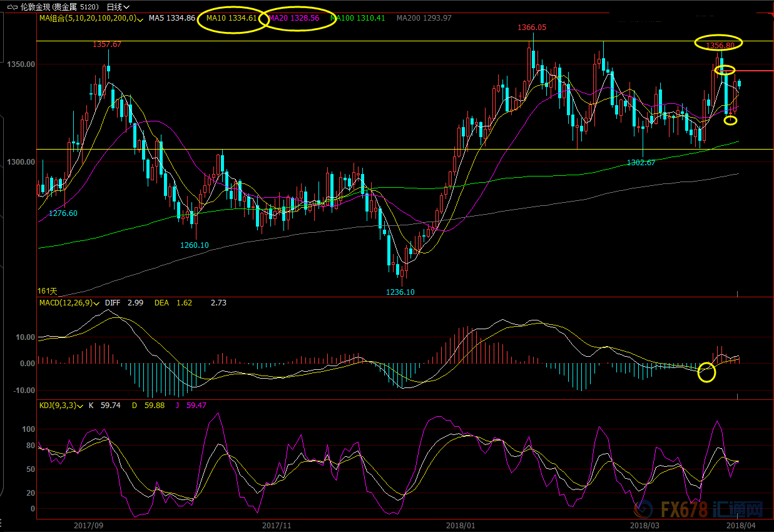Click the chain link icon beside 伦敦金现
Screen dimensions: 774x532
pos(11,7)
